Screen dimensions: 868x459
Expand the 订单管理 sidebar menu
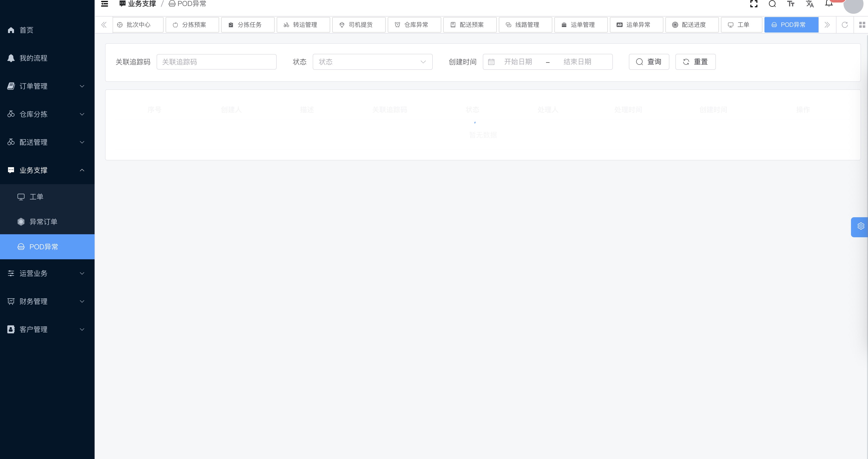[x=47, y=86]
